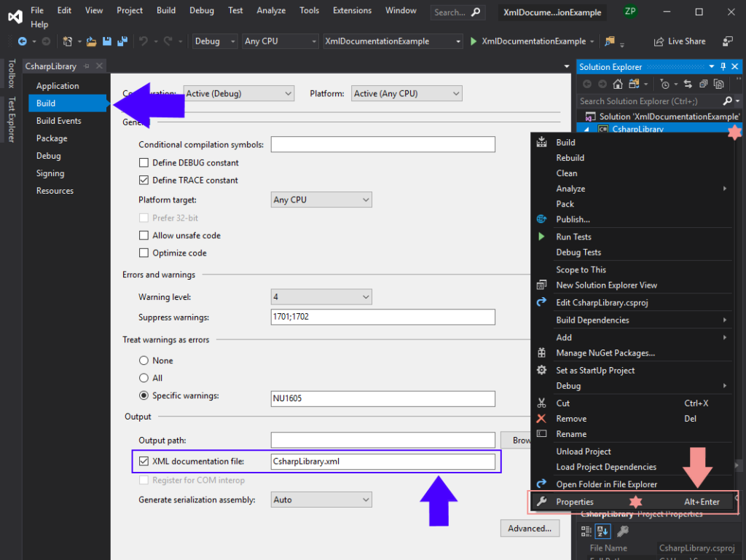Screen dimensions: 746x560
Task: Select the Build Events page
Action: 58,121
